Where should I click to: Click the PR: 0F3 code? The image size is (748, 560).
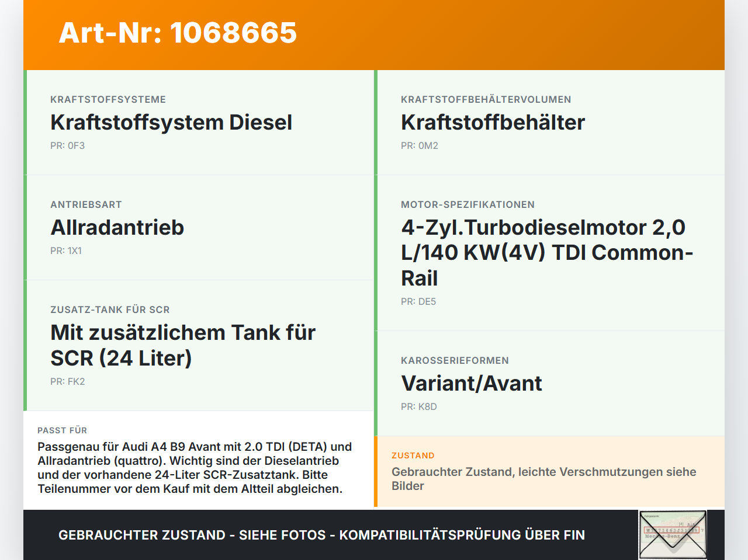(68, 146)
